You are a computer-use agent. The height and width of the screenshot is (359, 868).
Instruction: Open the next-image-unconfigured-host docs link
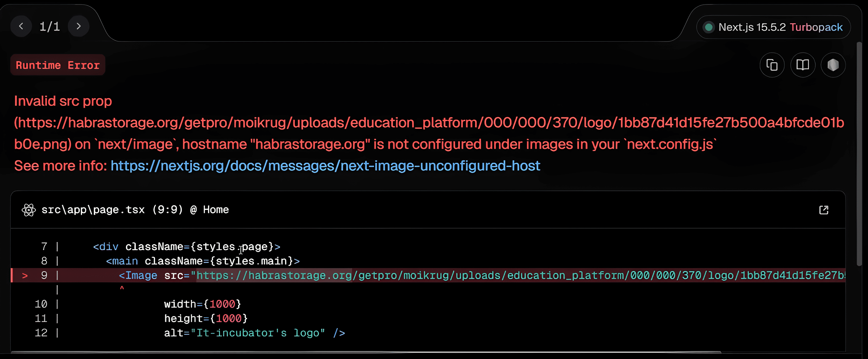pyautogui.click(x=325, y=166)
